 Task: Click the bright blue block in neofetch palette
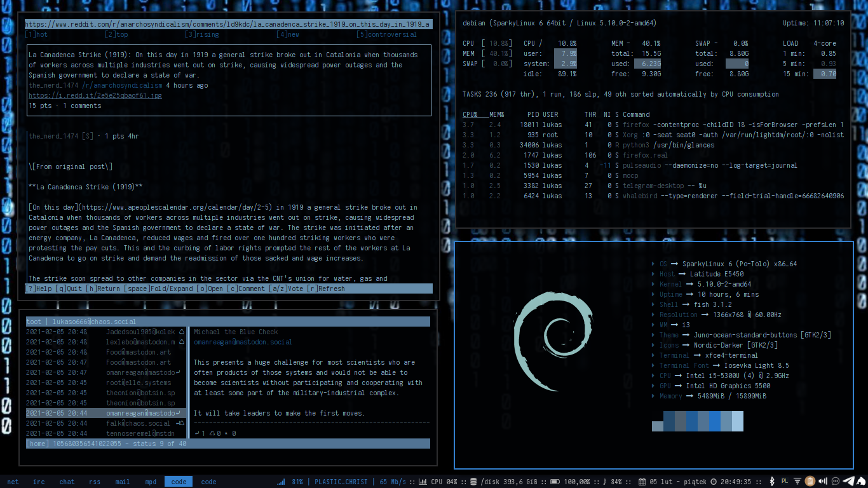click(715, 421)
